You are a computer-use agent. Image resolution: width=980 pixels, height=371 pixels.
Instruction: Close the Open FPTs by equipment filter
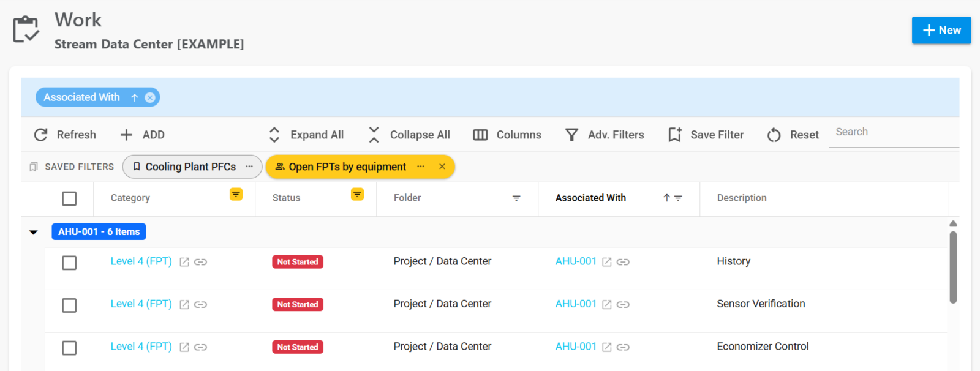pyautogui.click(x=442, y=167)
